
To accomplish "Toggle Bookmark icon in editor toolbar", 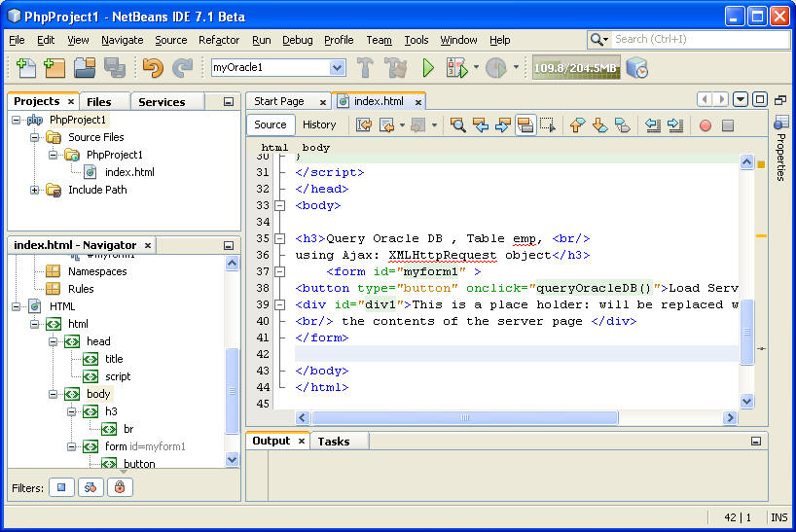I will click(623, 124).
